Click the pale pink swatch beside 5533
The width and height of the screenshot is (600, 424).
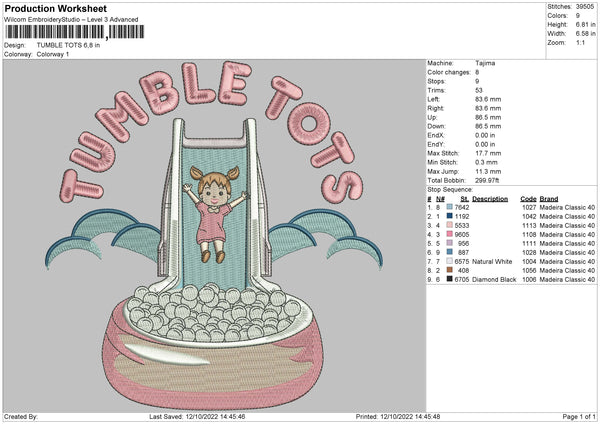pos(450,225)
